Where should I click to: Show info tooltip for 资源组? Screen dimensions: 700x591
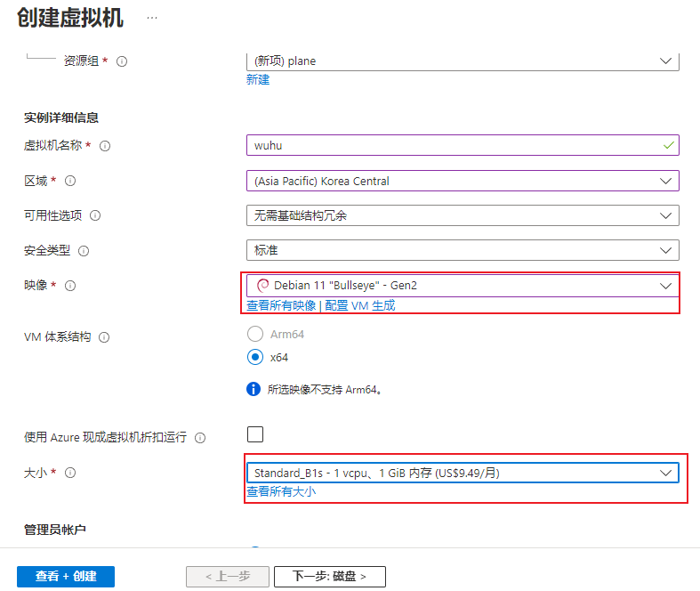click(x=122, y=61)
